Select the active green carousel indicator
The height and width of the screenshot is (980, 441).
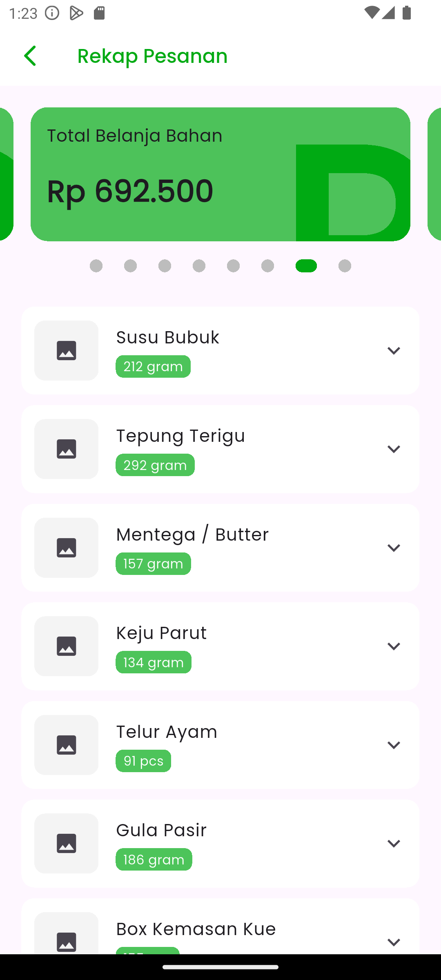306,266
